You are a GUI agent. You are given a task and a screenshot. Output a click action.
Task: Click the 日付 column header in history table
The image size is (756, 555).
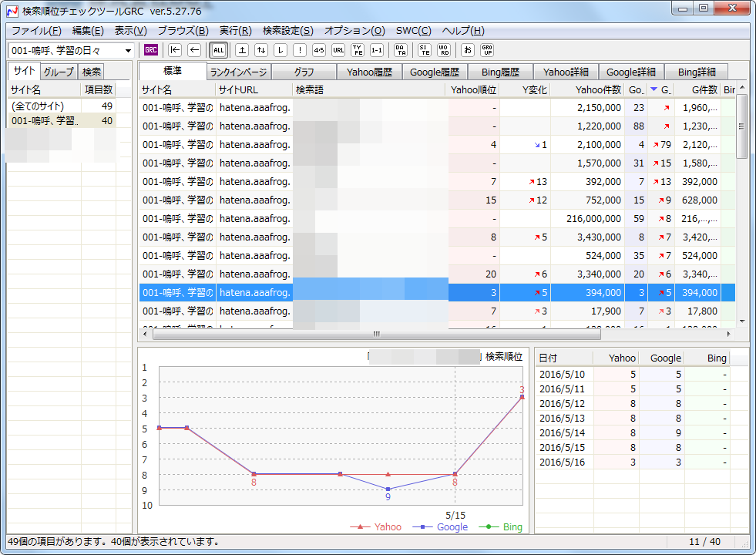point(563,358)
